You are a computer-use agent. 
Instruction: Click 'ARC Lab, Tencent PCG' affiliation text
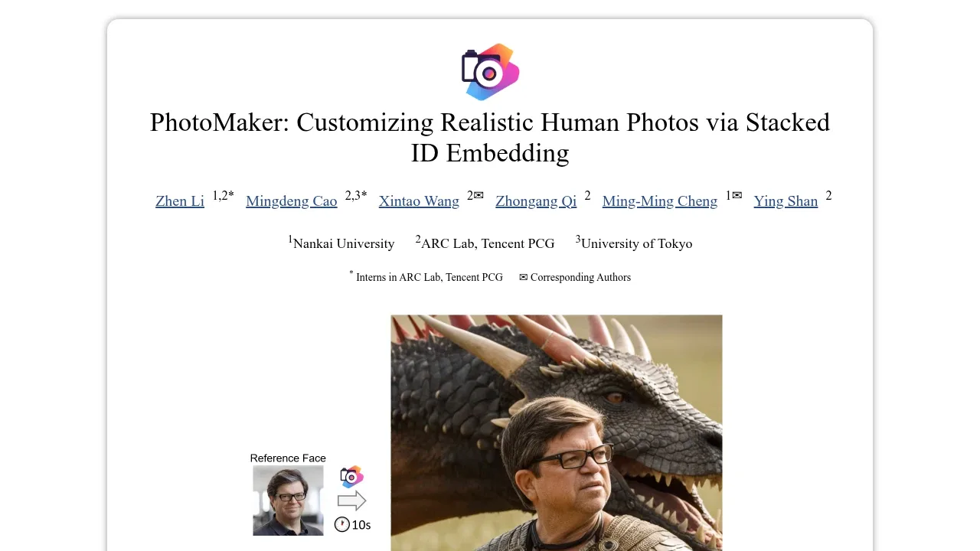(488, 243)
